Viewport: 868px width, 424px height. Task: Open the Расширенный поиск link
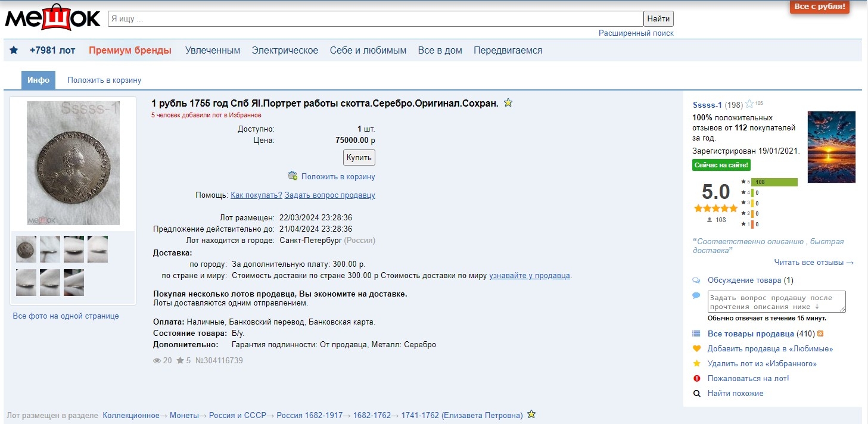(636, 33)
